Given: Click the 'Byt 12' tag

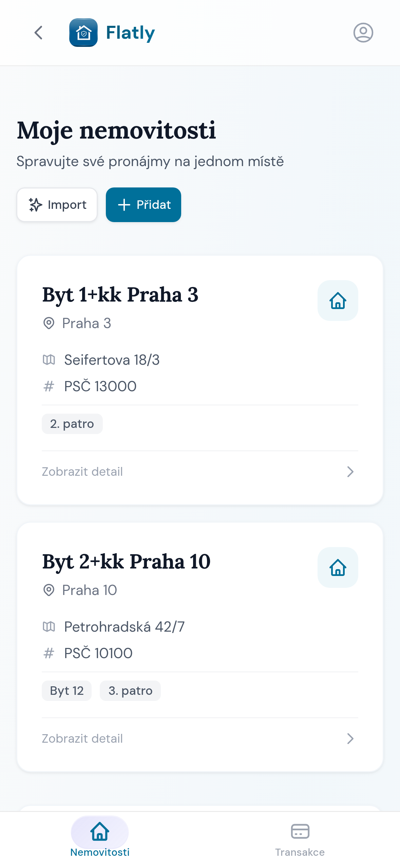Looking at the screenshot, I should [67, 691].
